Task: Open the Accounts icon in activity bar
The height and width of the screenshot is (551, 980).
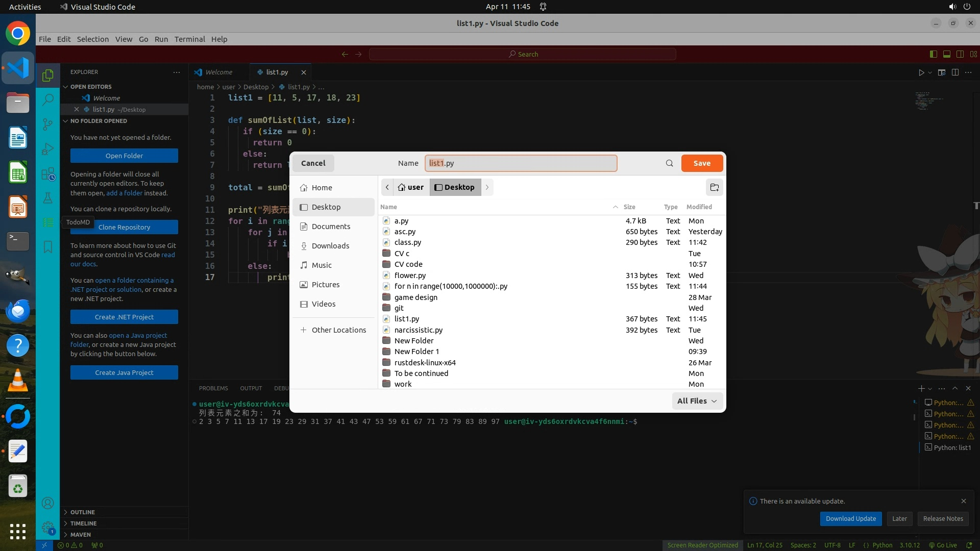Action: [x=47, y=504]
